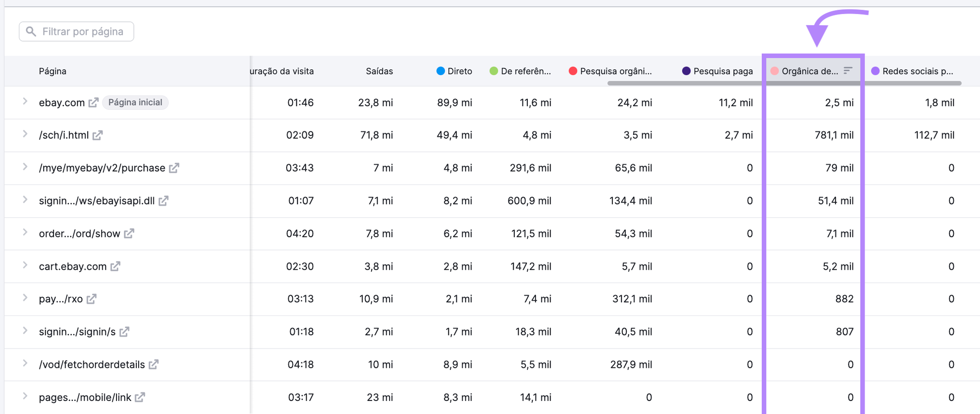Open pages.../mobile/link external link icon
The width and height of the screenshot is (980, 414).
pyautogui.click(x=140, y=397)
